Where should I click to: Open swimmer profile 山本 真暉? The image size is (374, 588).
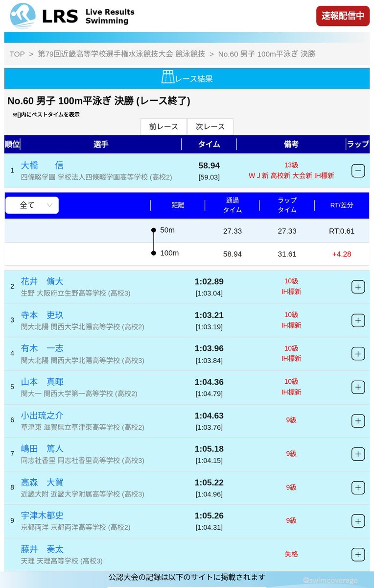point(42,382)
